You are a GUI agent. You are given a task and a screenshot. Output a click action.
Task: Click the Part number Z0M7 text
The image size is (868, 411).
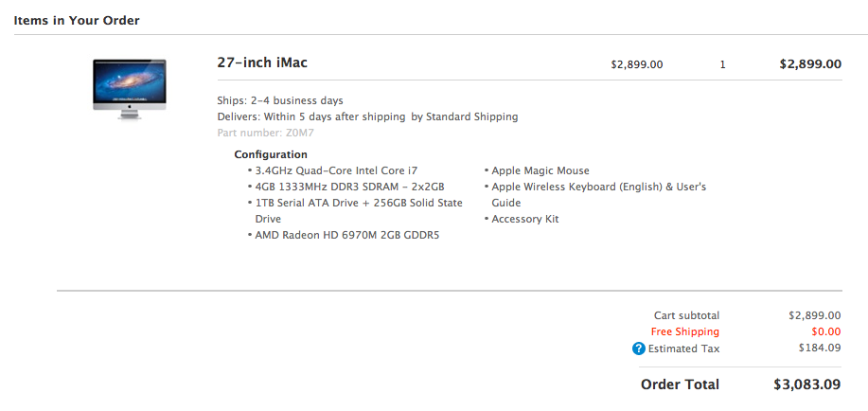[x=266, y=133]
